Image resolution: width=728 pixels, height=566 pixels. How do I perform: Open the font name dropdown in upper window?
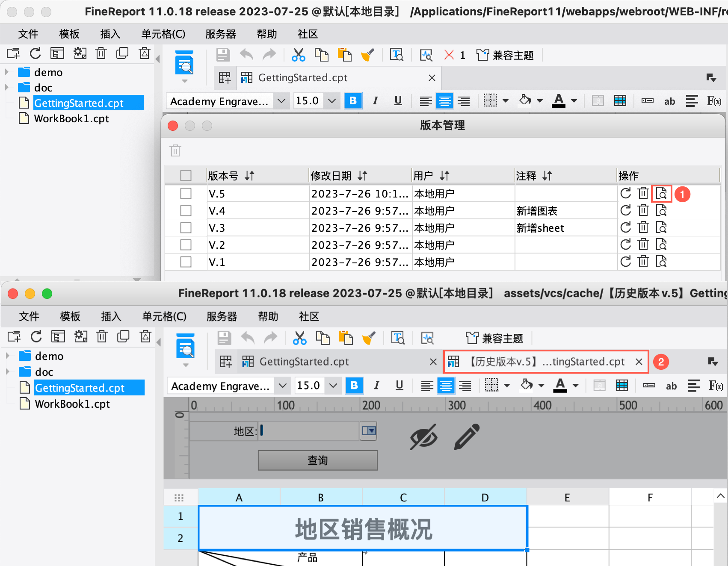tap(281, 101)
